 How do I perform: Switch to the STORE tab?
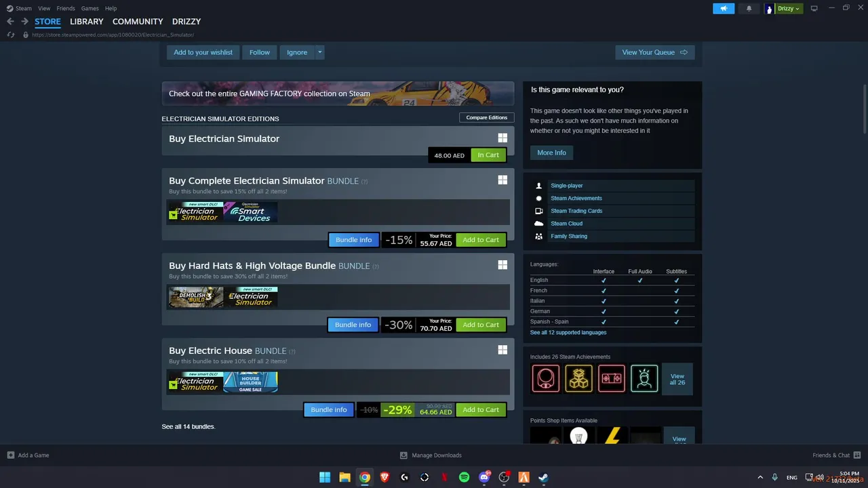[x=47, y=22]
